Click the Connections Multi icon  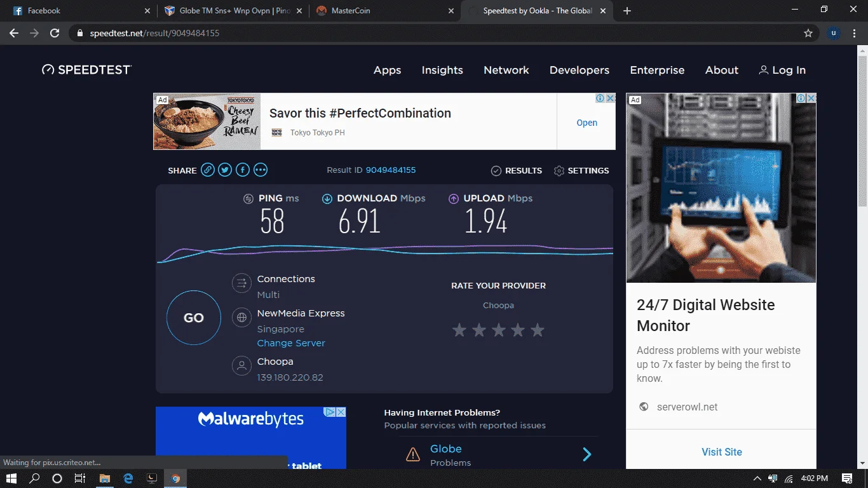[241, 283]
